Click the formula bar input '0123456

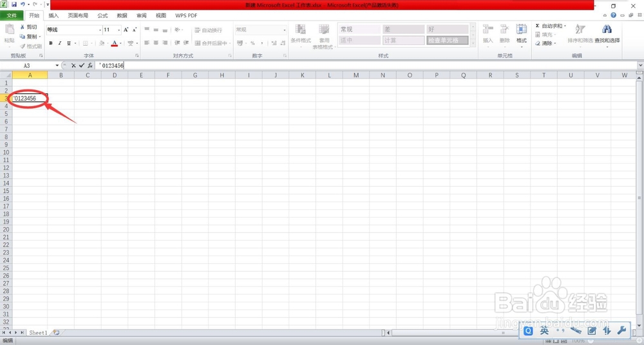click(368, 65)
